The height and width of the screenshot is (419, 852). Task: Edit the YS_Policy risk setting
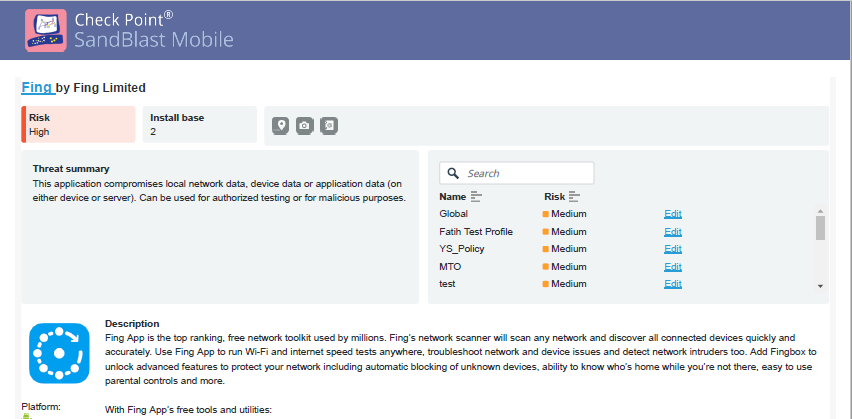[672, 249]
